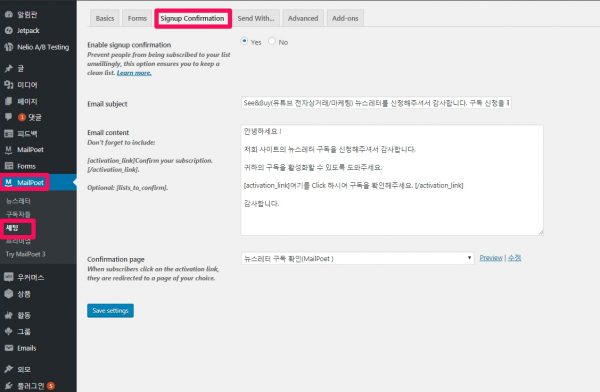Grab the Email content textarea resize handle
The height and width of the screenshot is (392, 600).
coord(540,232)
